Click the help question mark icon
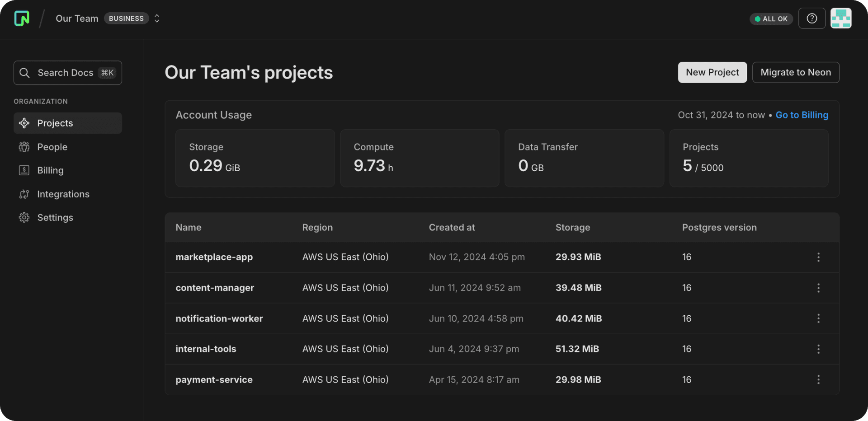 pos(811,18)
